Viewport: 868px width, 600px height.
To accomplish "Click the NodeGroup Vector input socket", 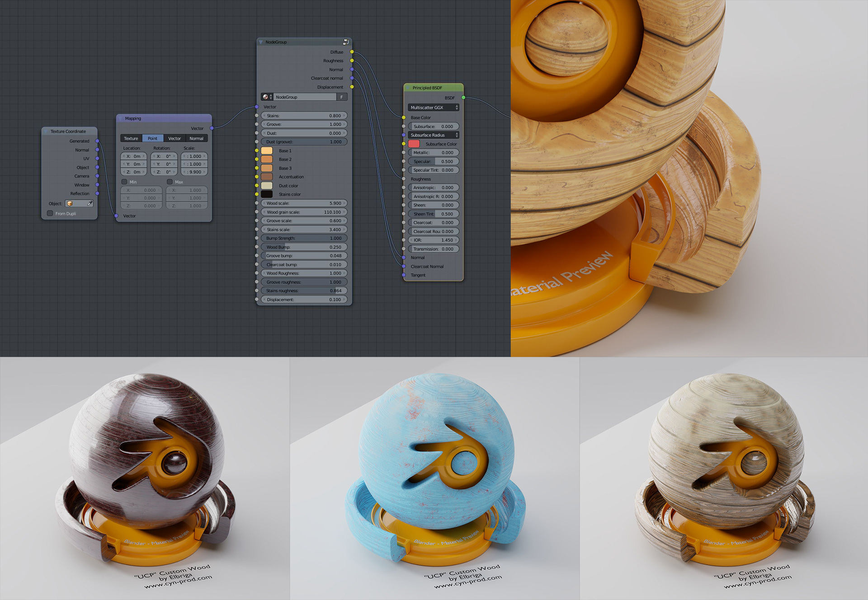I will click(257, 107).
